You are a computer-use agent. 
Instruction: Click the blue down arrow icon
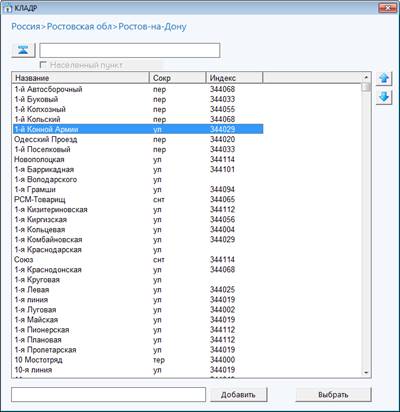[x=384, y=98]
